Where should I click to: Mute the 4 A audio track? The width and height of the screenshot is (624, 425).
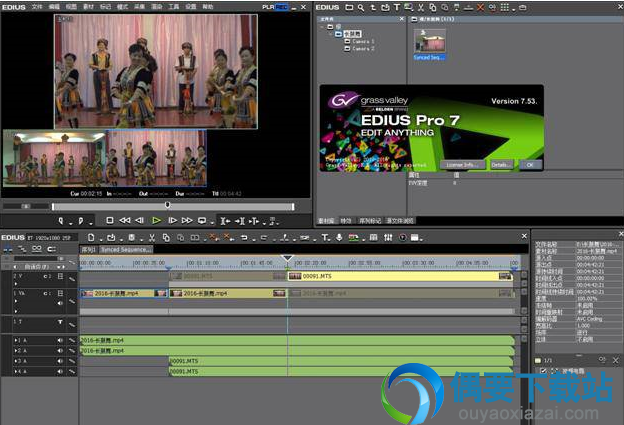[60, 371]
